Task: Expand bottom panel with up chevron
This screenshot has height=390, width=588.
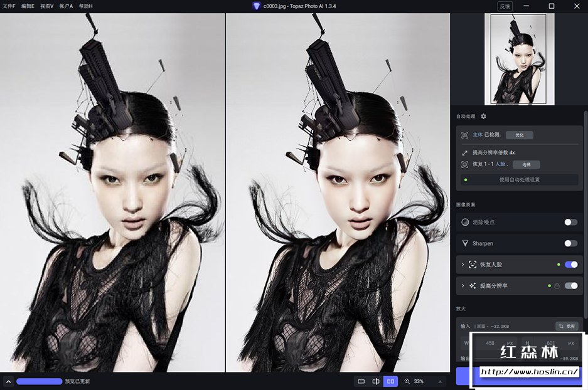Action: point(8,381)
